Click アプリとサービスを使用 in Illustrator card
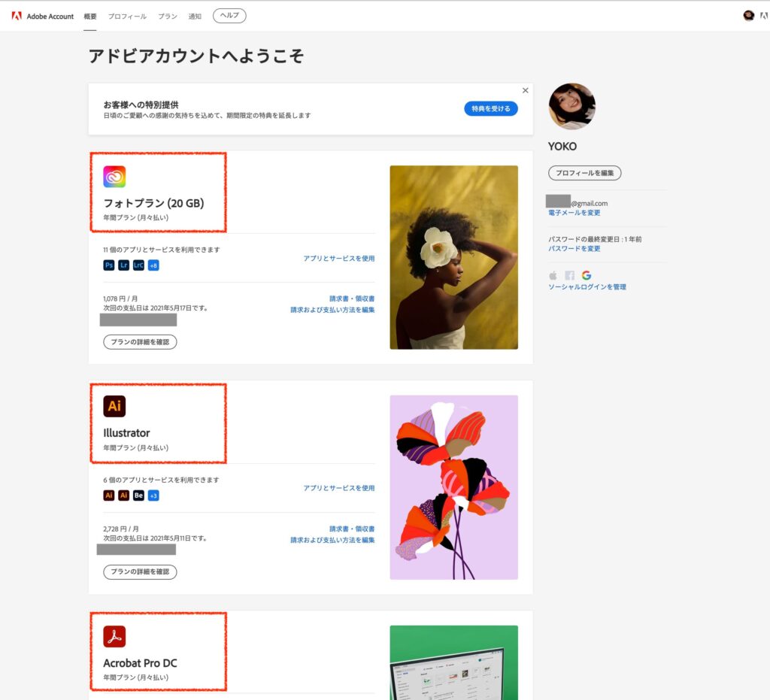770x700 pixels. (x=339, y=488)
